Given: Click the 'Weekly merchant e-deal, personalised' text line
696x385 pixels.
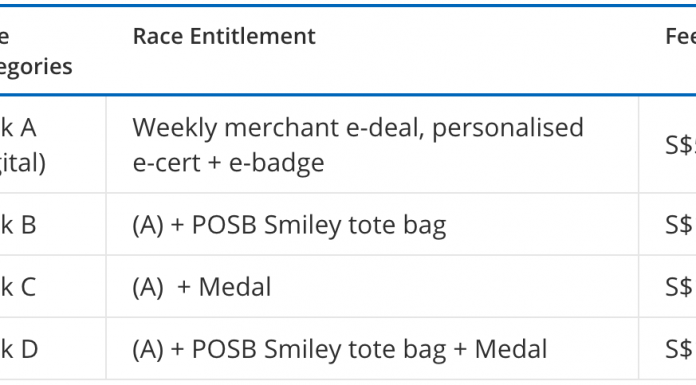Looking at the screenshot, I should tap(358, 128).
